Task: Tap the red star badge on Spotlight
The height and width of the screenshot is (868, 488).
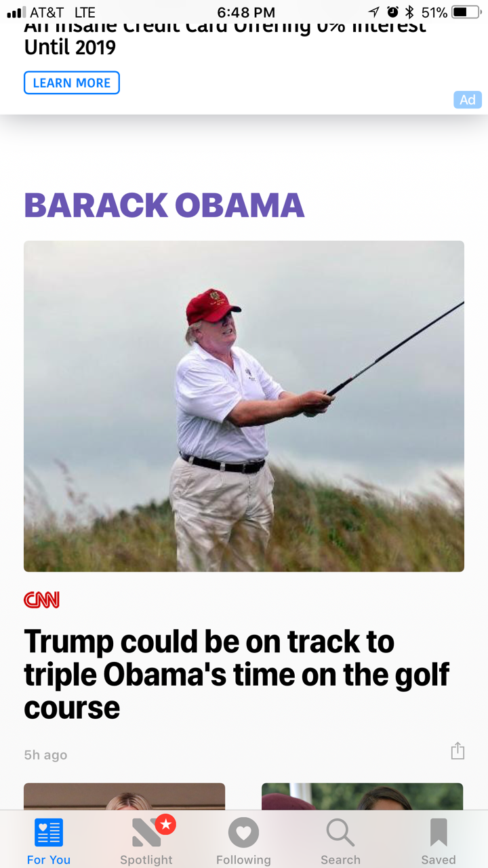Action: tap(165, 824)
